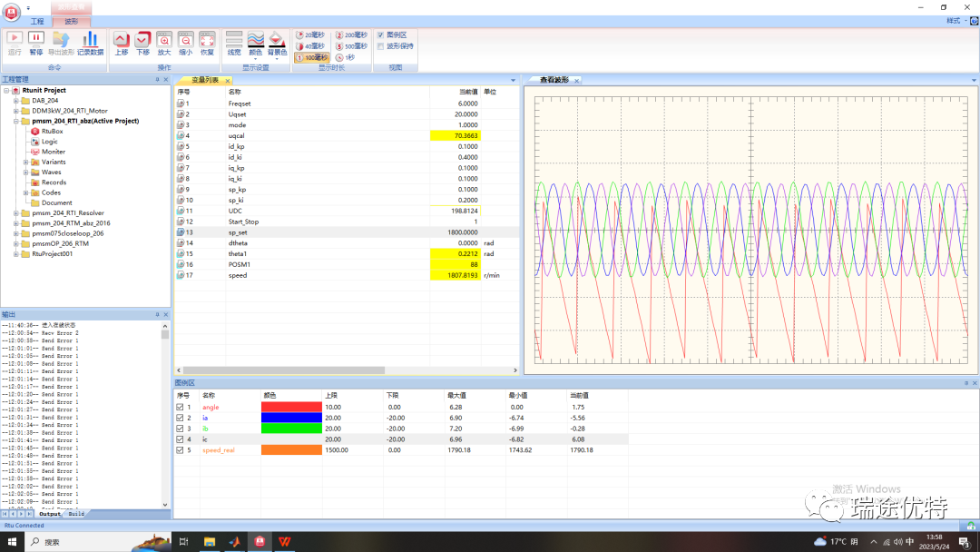Click the 上移 move up icon
The height and width of the screenshot is (552, 980).
(x=122, y=39)
